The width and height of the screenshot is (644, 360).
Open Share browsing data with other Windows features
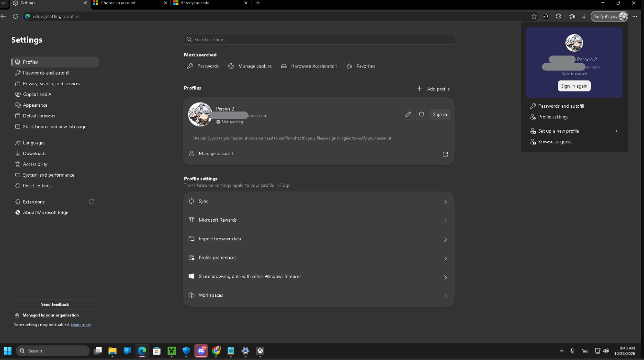(319, 277)
